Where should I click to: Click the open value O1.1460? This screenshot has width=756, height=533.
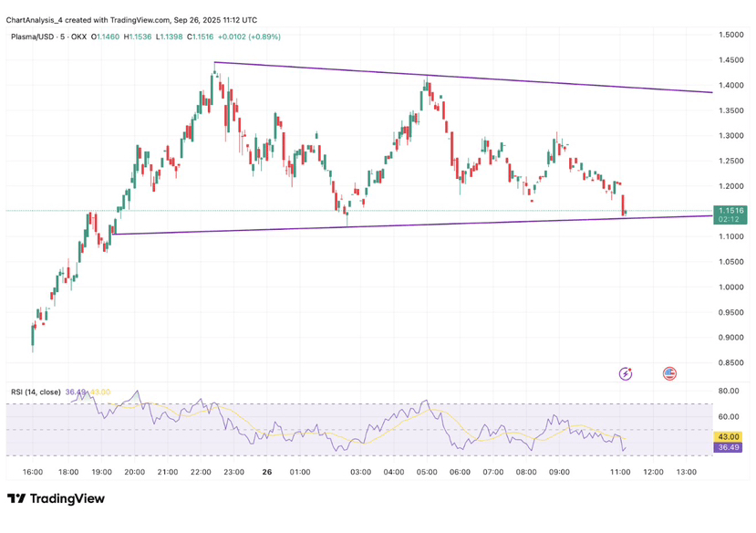[x=105, y=37]
